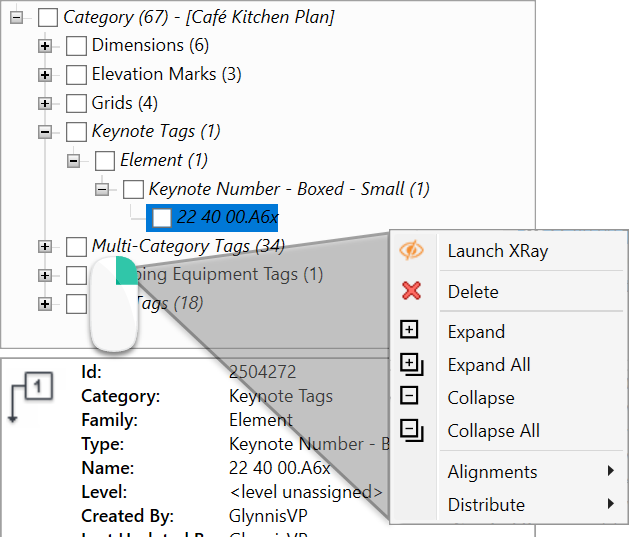Select the Multi-Category Tags (34) label
The height and width of the screenshot is (537, 629).
188,246
